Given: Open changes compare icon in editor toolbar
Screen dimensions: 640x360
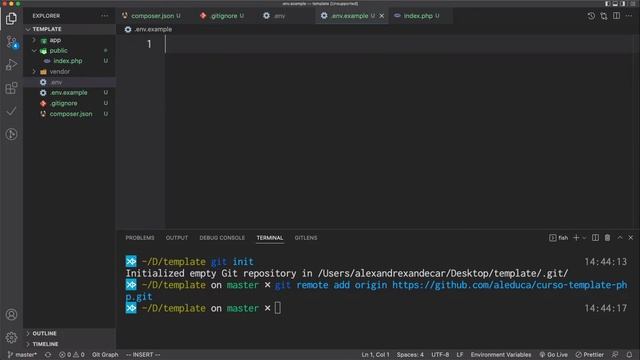Looking at the screenshot, I should pos(604,16).
